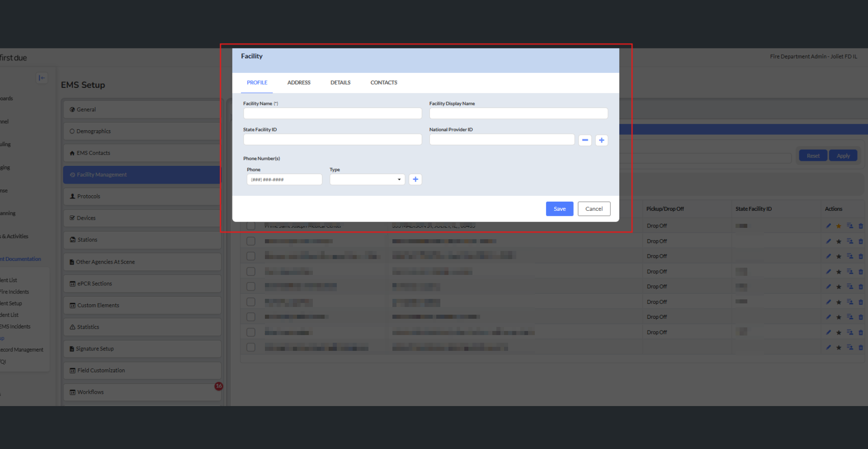
Task: Add another phone number with plus icon
Action: (415, 180)
